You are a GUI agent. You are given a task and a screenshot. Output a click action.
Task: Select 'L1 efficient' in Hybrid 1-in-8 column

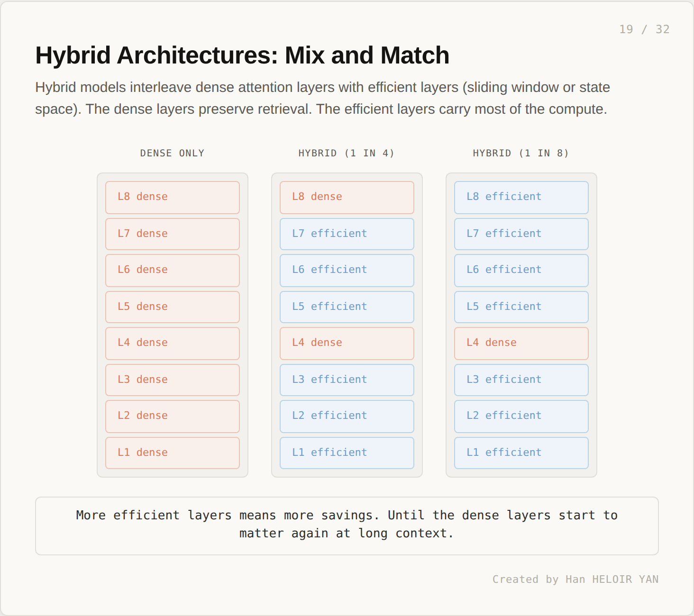click(x=521, y=453)
